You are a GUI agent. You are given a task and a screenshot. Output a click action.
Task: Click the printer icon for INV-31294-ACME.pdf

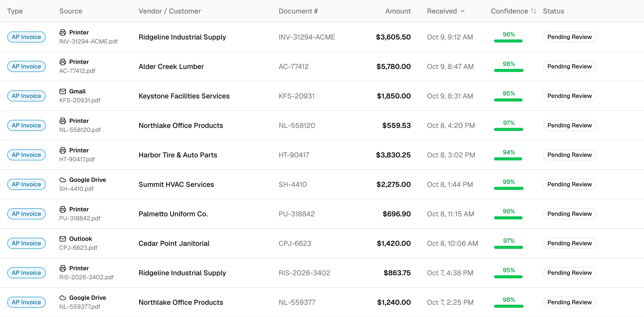pos(63,33)
